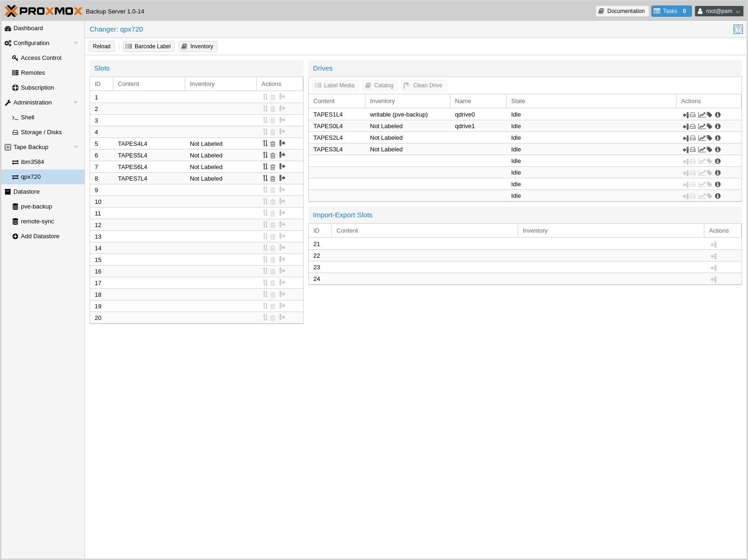The width and height of the screenshot is (748, 560).
Task: Click unload arrow icon for TAPES1L4 drive
Action: tap(685, 115)
